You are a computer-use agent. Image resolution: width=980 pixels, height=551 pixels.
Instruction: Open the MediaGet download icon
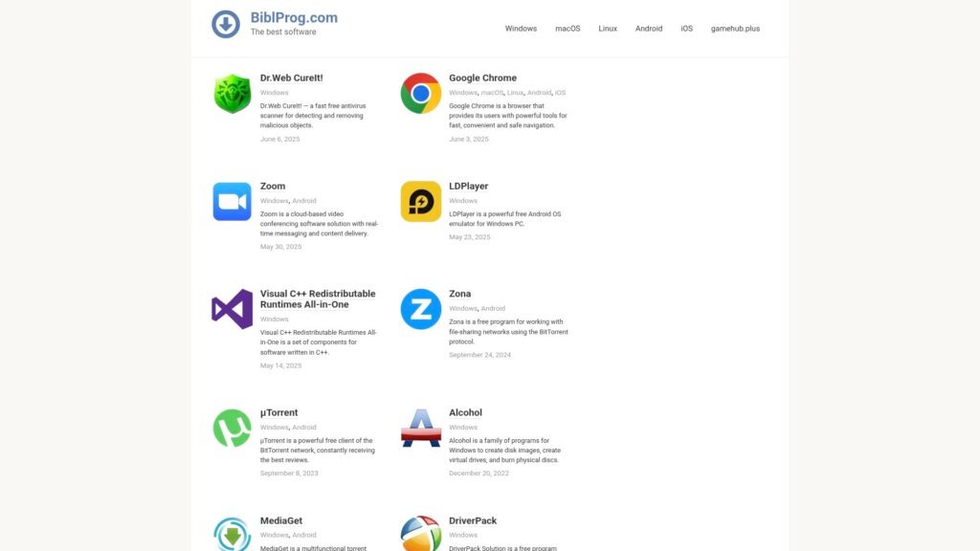[x=232, y=534]
